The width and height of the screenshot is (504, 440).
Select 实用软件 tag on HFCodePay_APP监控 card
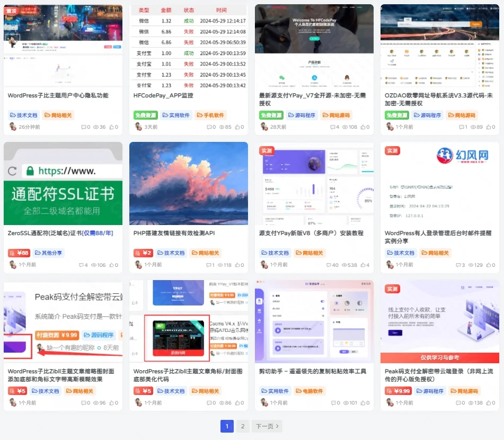(x=176, y=115)
